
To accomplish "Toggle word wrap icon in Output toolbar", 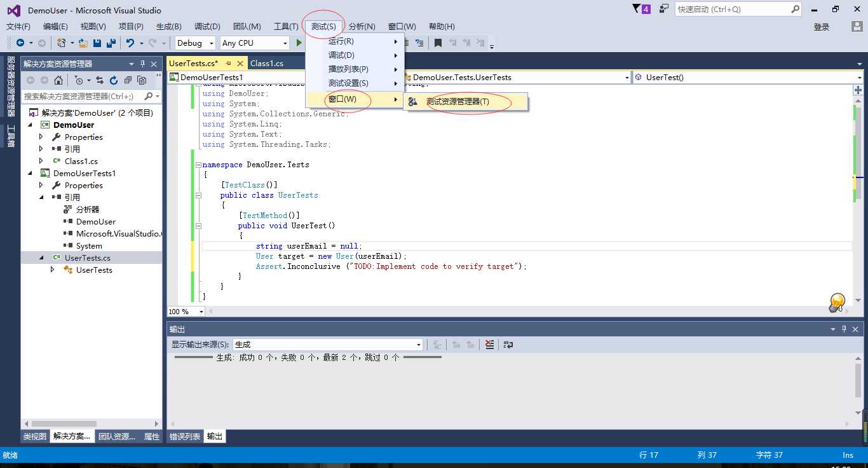I will (508, 345).
